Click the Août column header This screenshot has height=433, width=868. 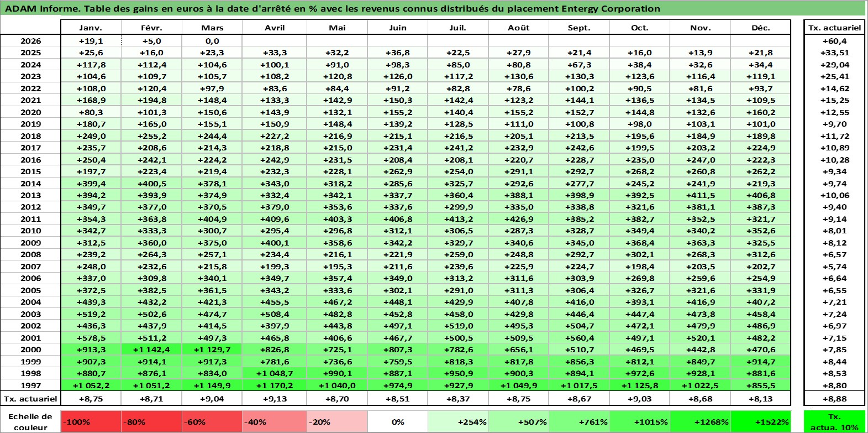click(519, 28)
